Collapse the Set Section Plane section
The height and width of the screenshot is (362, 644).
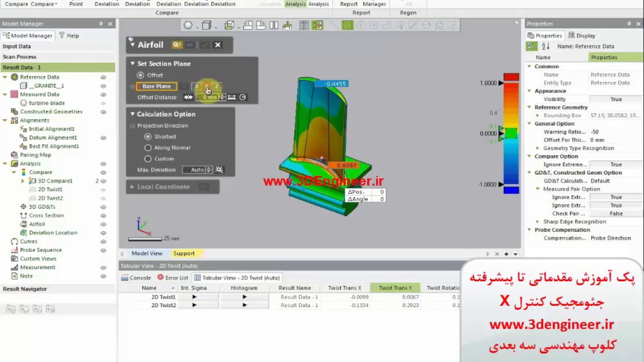pyautogui.click(x=132, y=64)
